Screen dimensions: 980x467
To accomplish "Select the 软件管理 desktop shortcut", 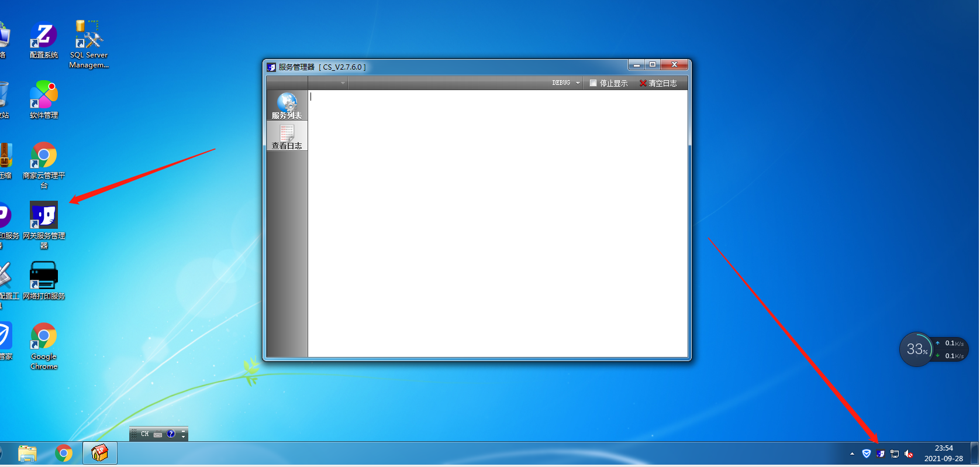I will (44, 100).
